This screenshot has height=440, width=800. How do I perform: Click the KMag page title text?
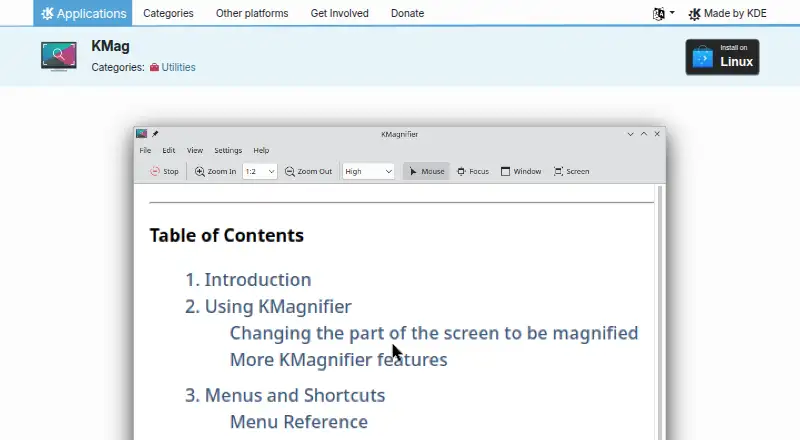[x=110, y=46]
